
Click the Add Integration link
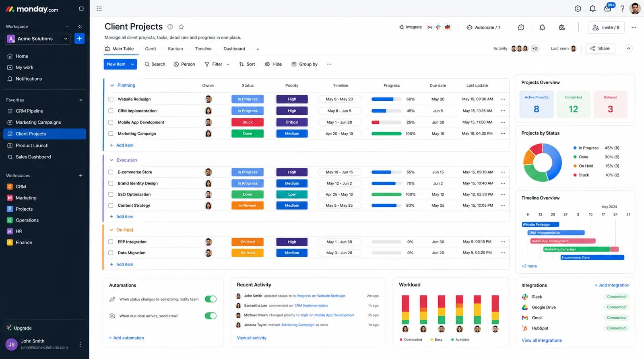[x=612, y=285]
